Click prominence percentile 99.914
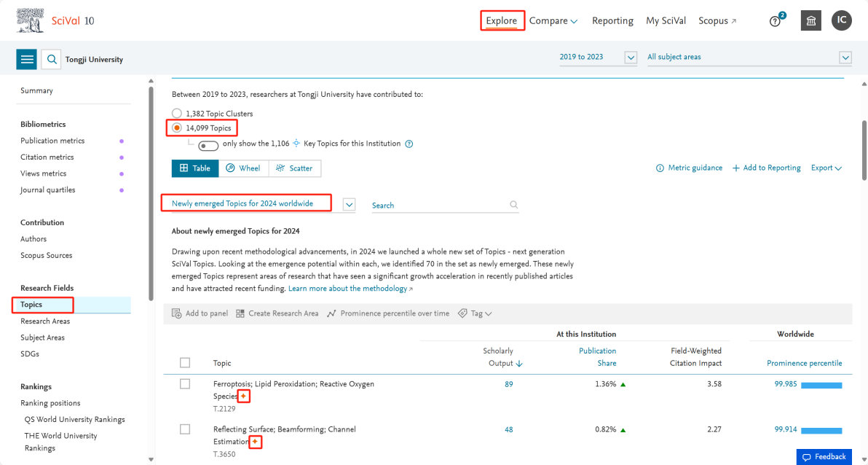 coord(786,429)
